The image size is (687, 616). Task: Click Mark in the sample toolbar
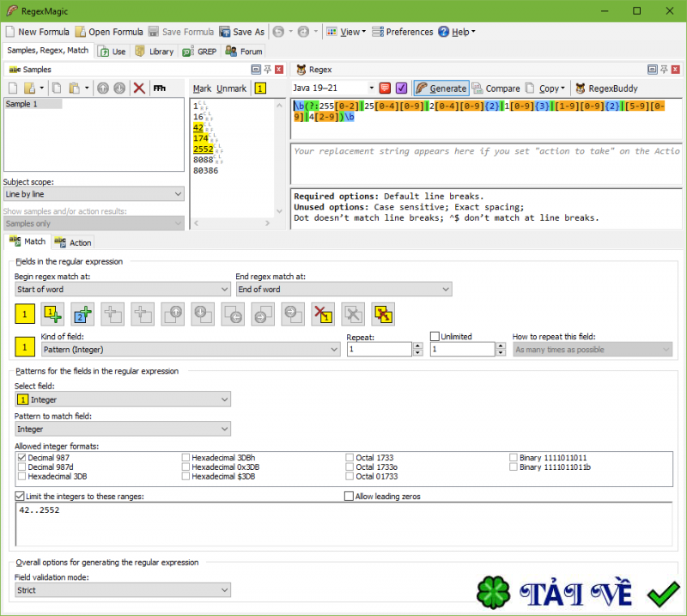click(202, 88)
